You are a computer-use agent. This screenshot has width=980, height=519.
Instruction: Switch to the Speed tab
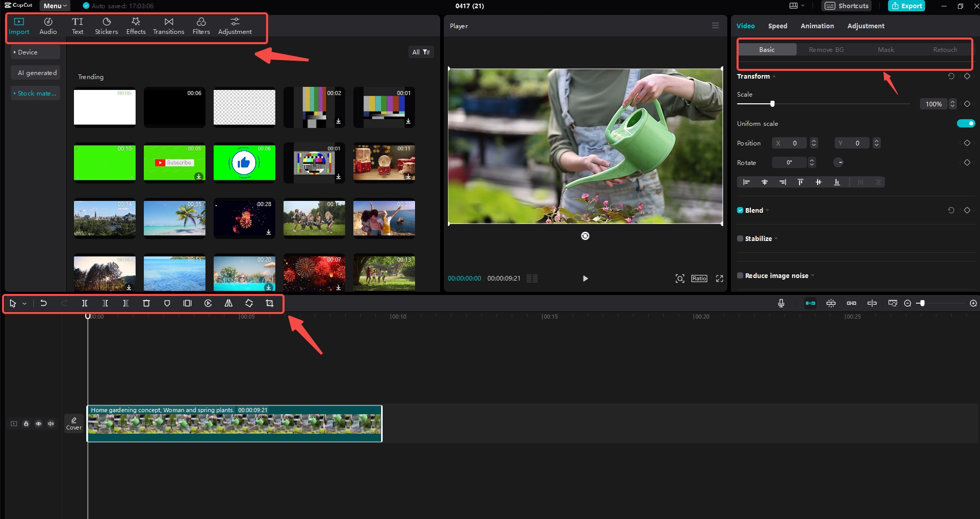pyautogui.click(x=777, y=26)
